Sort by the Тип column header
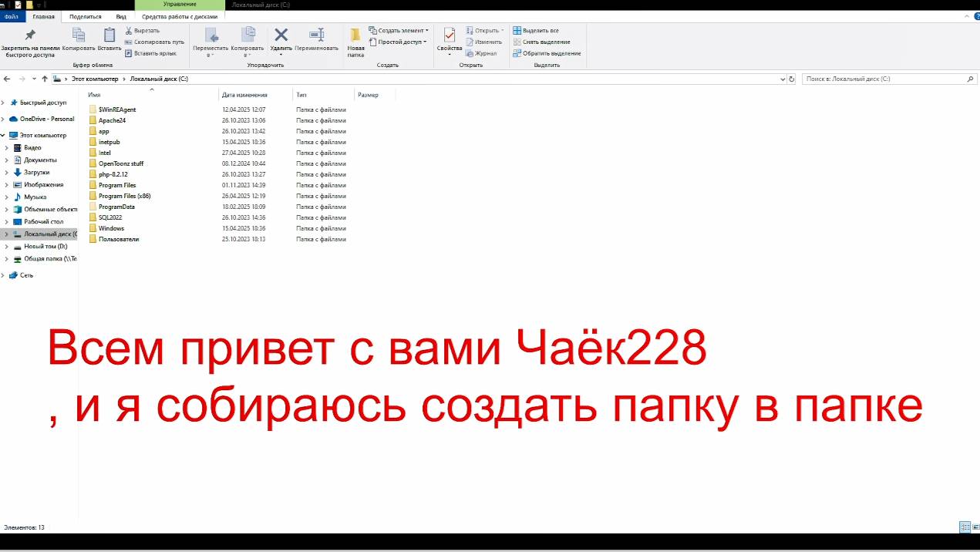Viewport: 980px width, 552px height. [301, 95]
